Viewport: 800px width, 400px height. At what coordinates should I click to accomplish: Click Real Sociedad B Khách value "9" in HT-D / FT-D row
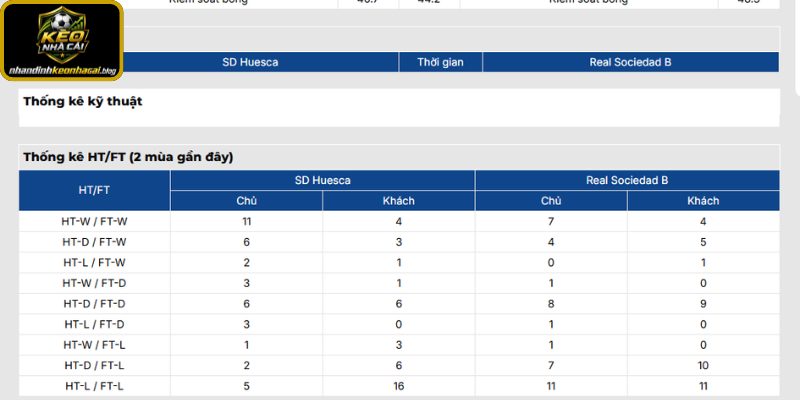703,304
